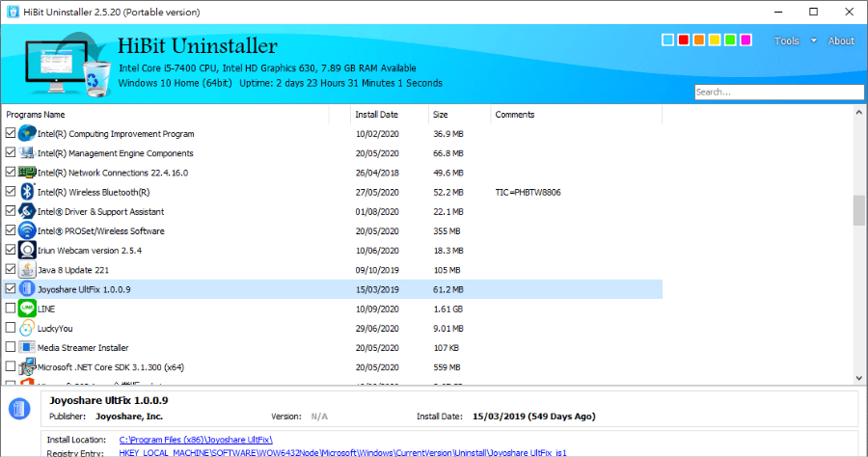Select Media Streamer Installer name text
This screenshot has width=868, height=457.
point(83,347)
